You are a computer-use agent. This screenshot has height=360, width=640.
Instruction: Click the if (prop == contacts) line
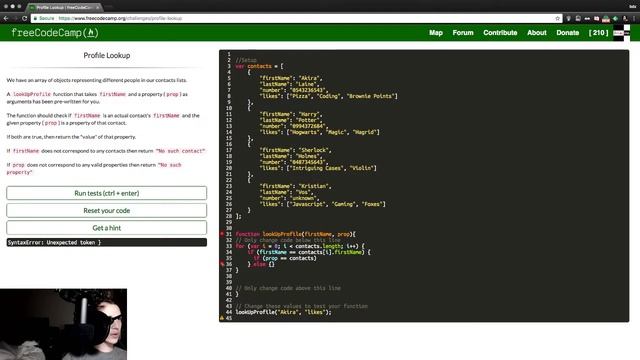click(285, 258)
